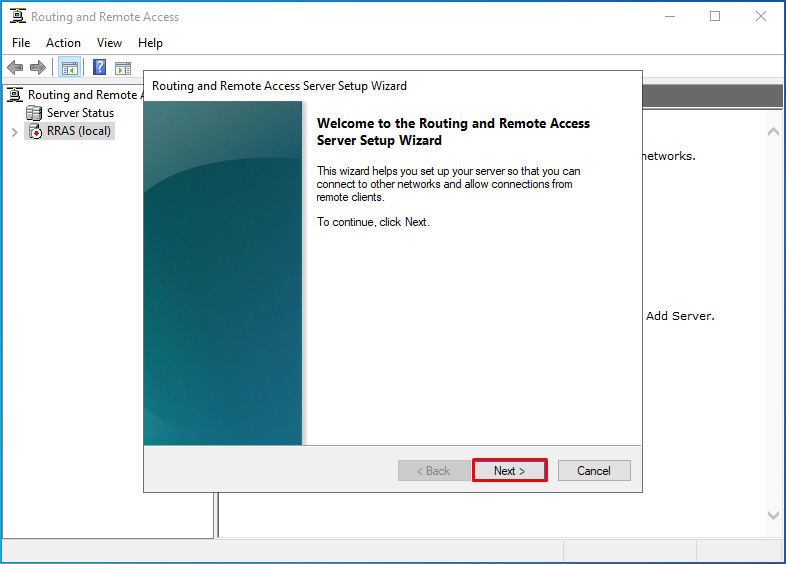
Task: Select RRAS (local) in the tree
Action: coord(79,131)
